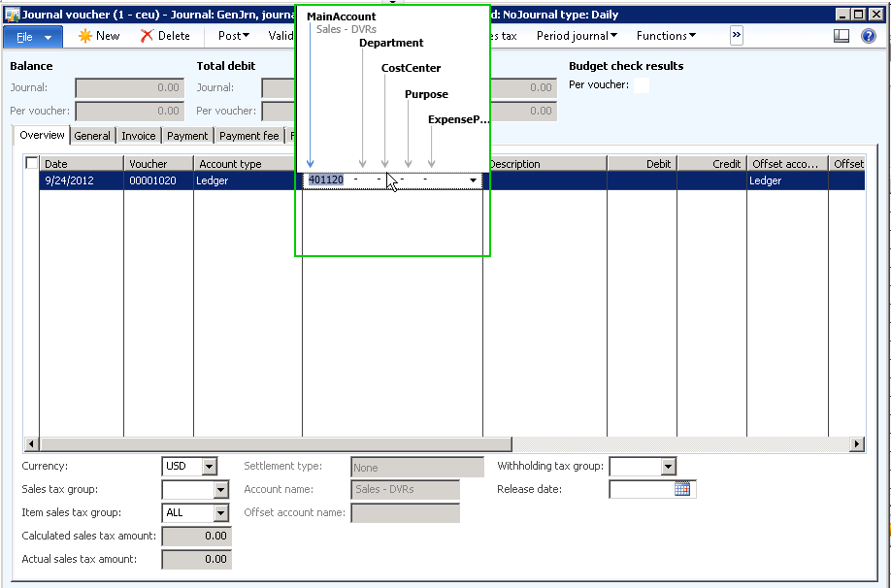Click the Sales tax group field

(x=187, y=490)
